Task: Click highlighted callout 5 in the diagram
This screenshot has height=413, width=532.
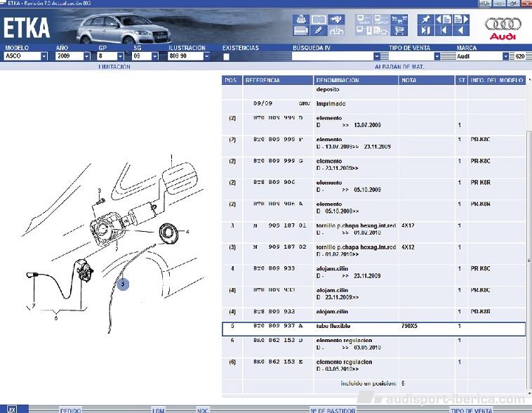Action: click(123, 284)
